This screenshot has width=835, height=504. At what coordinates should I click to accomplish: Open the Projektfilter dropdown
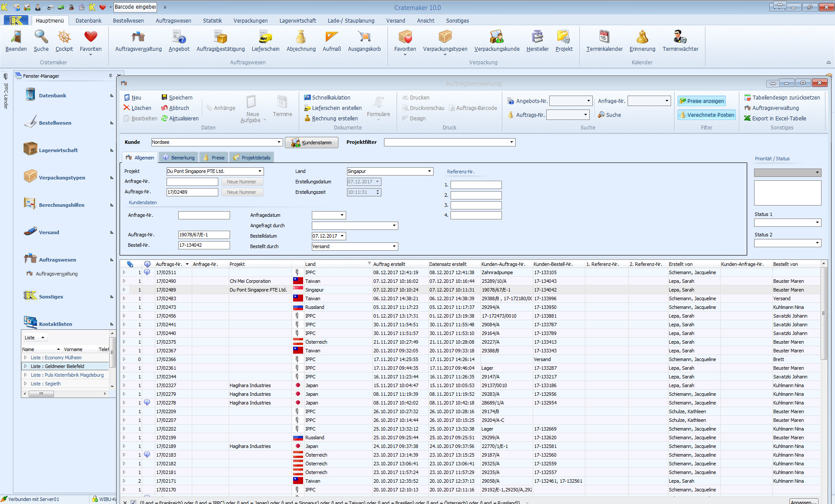click(511, 142)
